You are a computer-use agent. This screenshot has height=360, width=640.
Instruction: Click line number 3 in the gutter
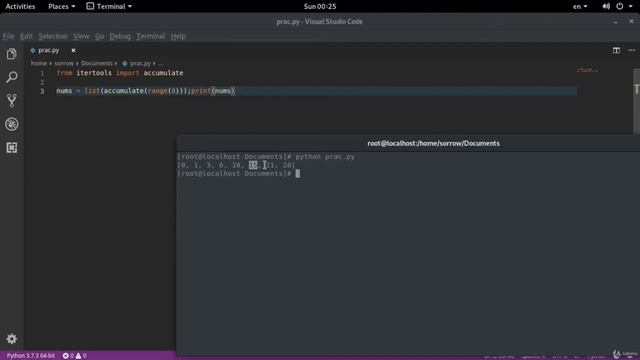[x=42, y=91]
